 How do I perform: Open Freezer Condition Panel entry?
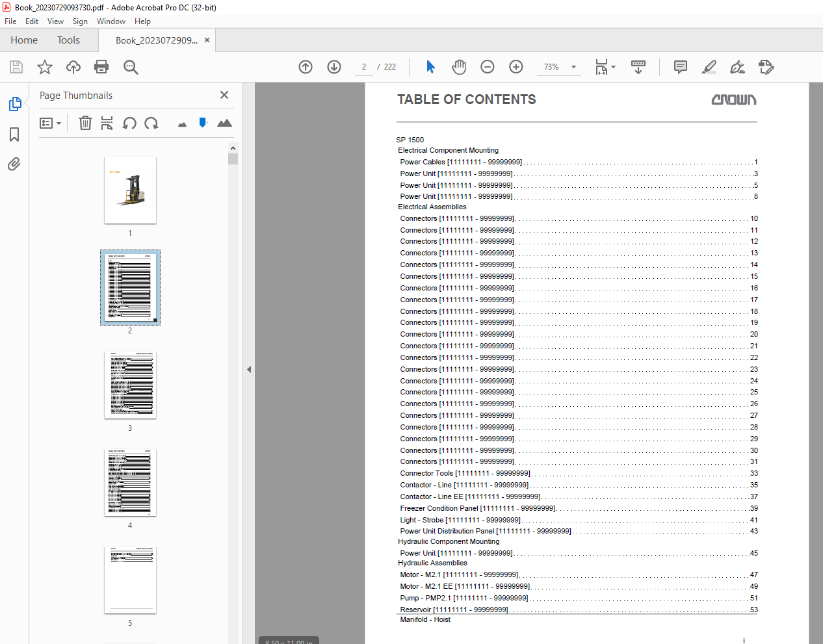point(578,508)
